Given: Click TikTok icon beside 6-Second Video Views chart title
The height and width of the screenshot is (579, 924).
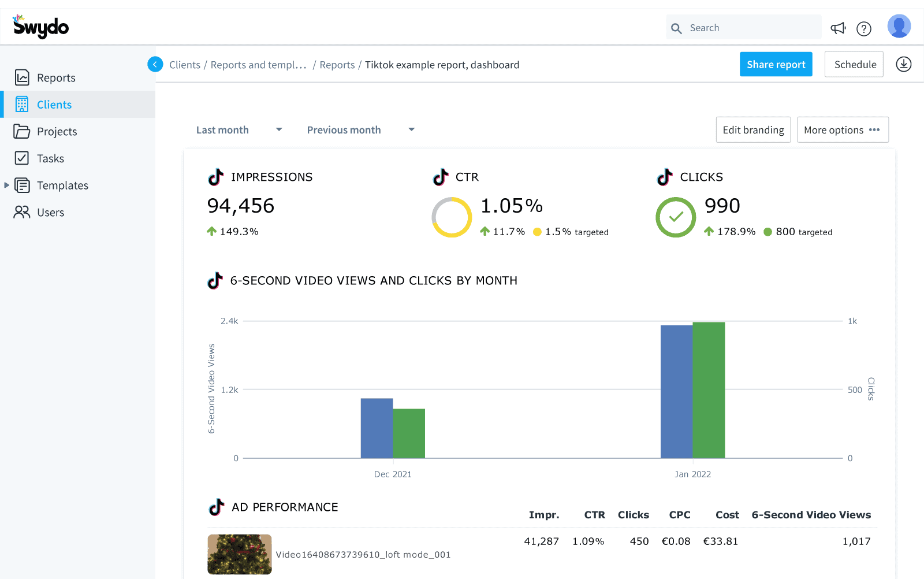Looking at the screenshot, I should (215, 280).
